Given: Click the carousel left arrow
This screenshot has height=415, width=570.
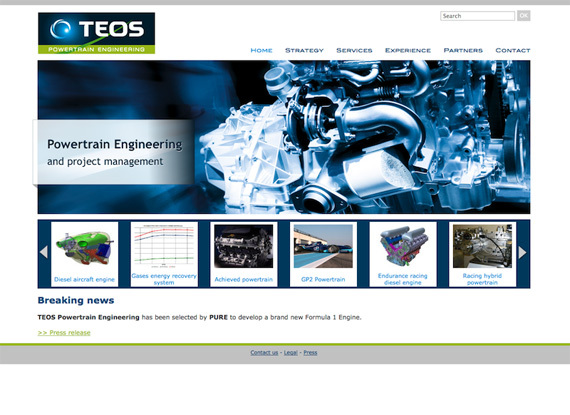Looking at the screenshot, I should click(x=44, y=252).
